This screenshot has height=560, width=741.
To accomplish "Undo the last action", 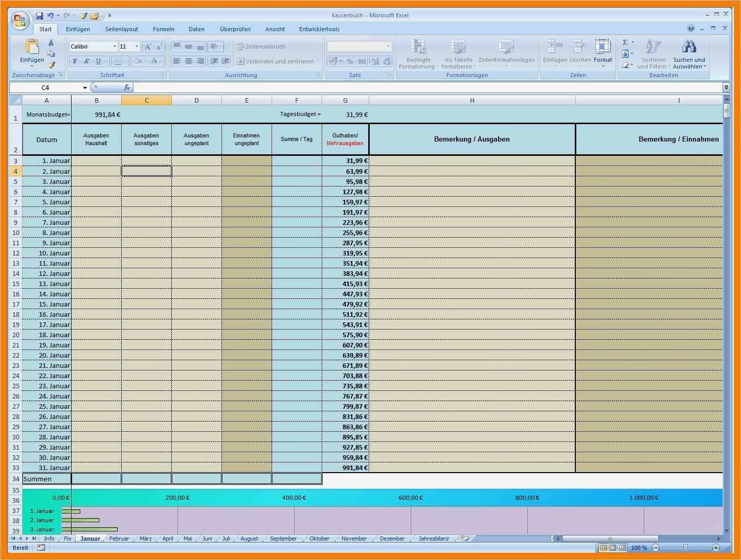I will (x=50, y=16).
